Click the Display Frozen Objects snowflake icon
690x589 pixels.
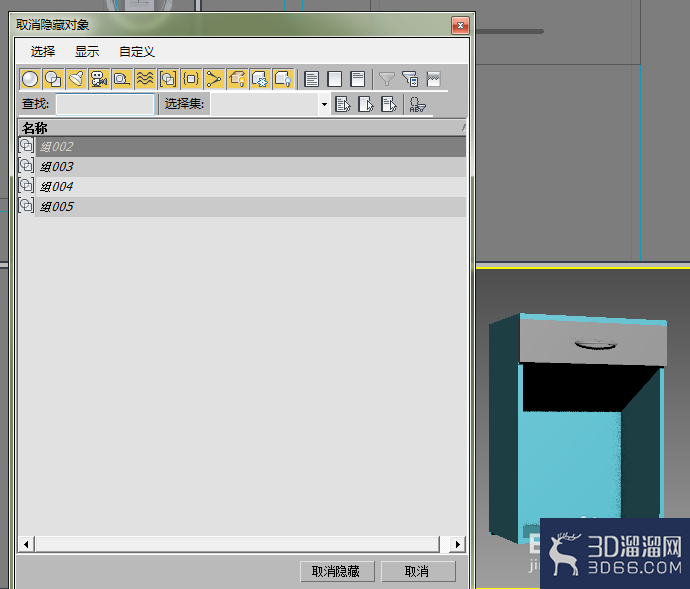(x=260, y=79)
